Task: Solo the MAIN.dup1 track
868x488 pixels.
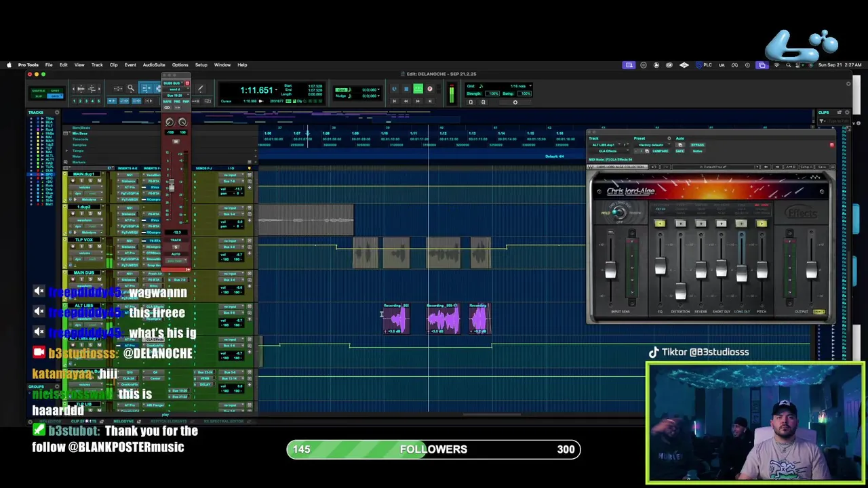Action: point(90,180)
